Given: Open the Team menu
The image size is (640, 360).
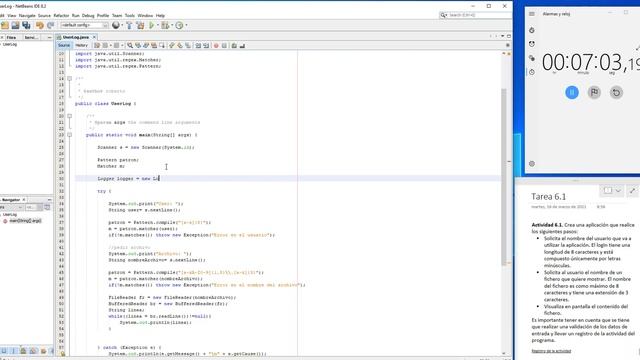Looking at the screenshot, I should (x=117, y=16).
